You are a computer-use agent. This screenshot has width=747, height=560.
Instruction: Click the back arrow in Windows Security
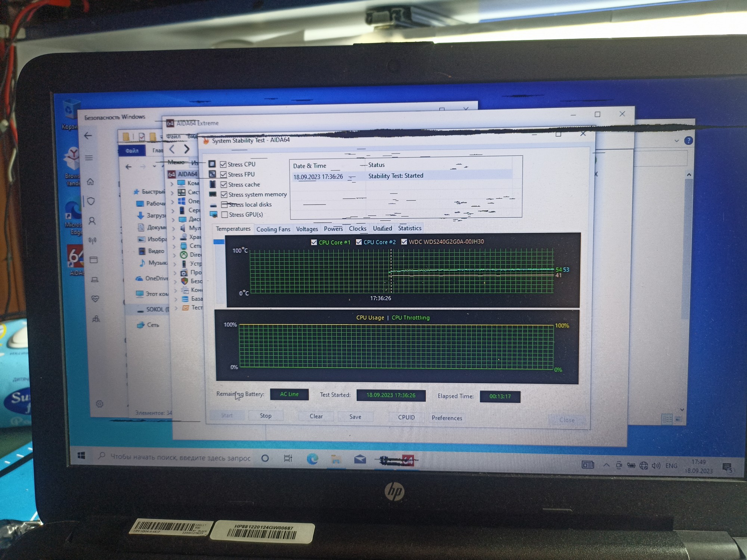(x=88, y=136)
